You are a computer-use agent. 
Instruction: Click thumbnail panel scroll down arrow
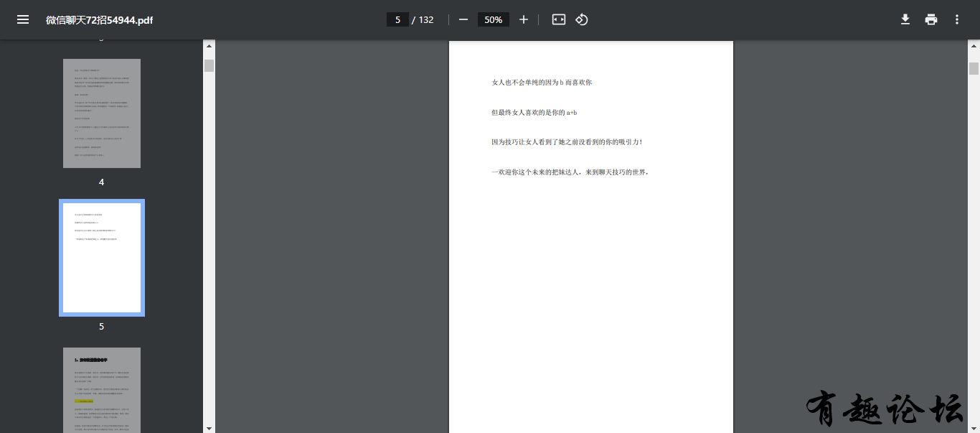(x=209, y=428)
